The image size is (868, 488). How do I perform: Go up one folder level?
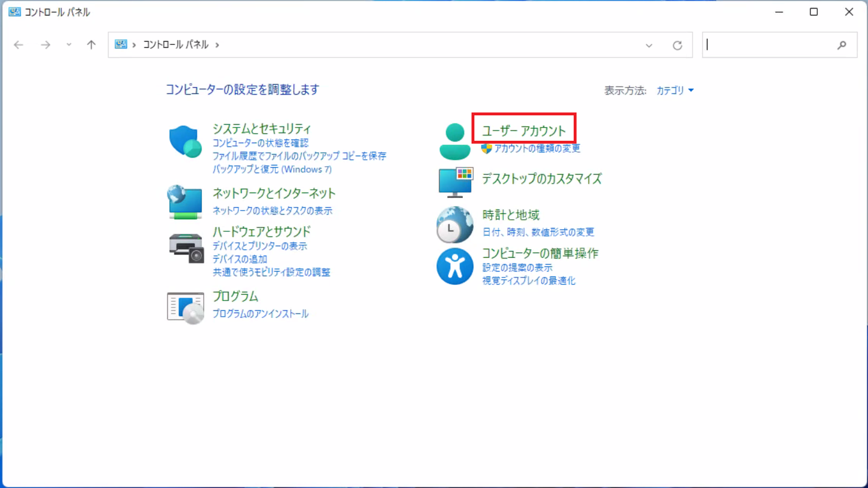91,45
